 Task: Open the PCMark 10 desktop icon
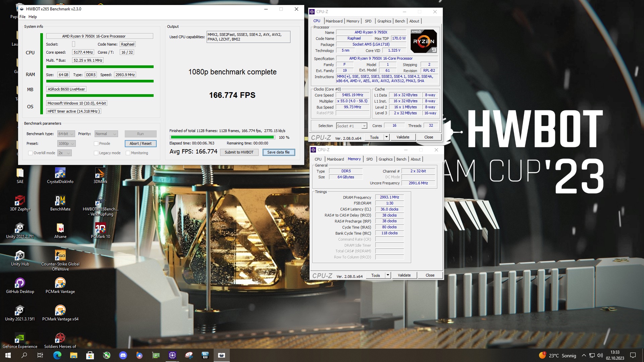coord(100,231)
